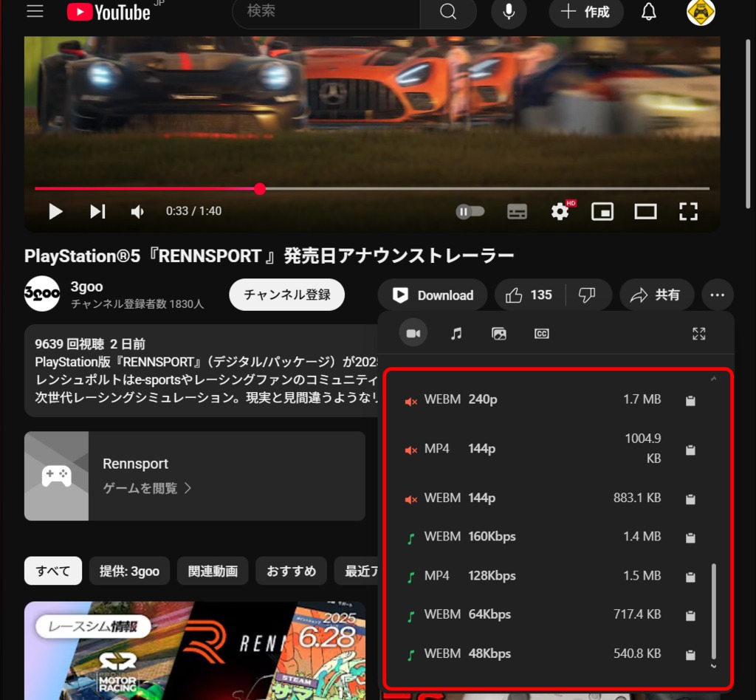Image resolution: width=756 pixels, height=700 pixels.
Task: Copy link for WEBM 240p row
Action: (690, 400)
